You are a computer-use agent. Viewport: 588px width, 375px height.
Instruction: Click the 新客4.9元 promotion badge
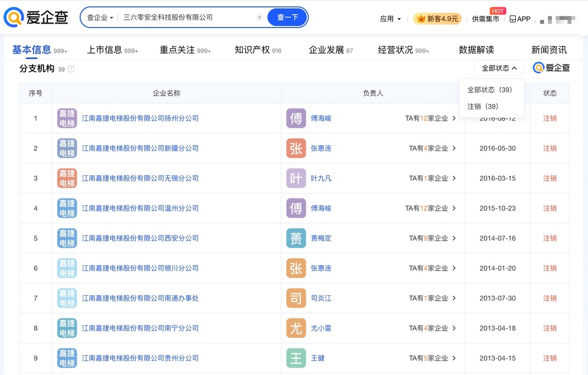coord(437,19)
